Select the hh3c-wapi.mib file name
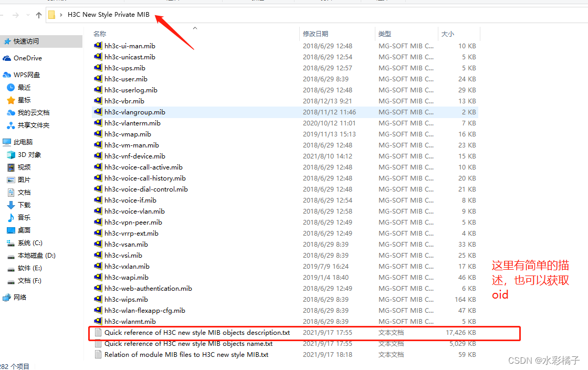This screenshot has height=370, width=588. pos(127,278)
